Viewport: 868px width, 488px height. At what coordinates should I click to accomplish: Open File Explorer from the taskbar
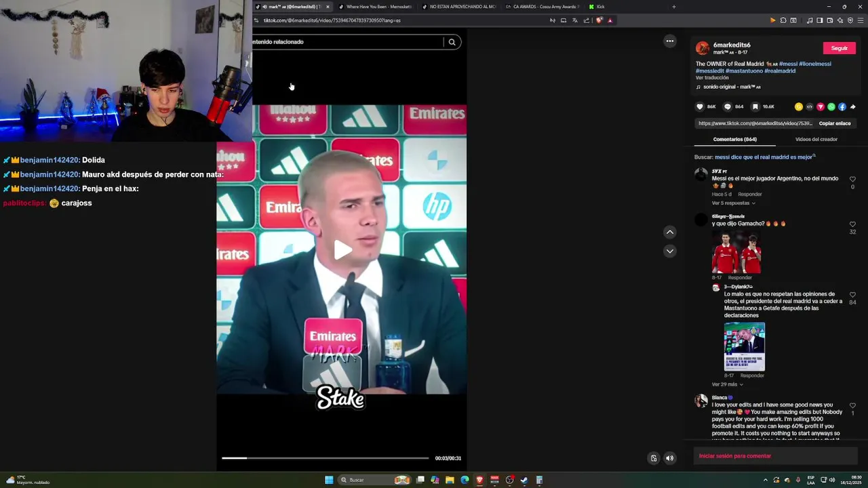[x=450, y=480]
